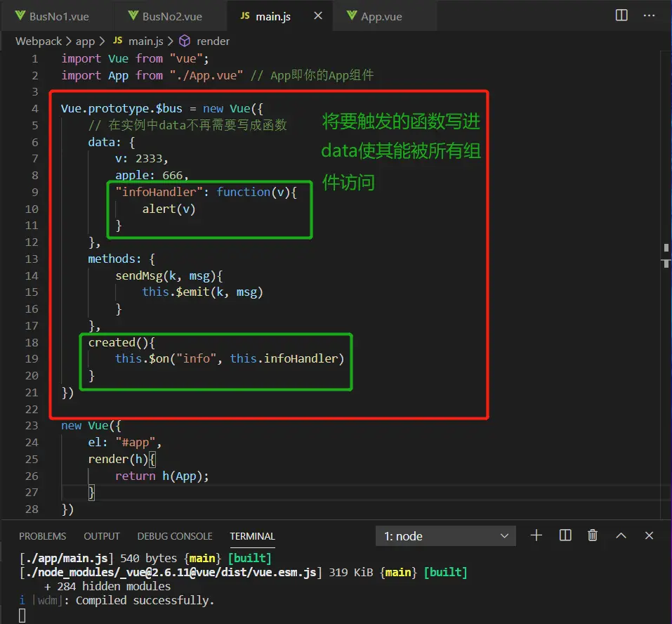The width and height of the screenshot is (672, 624).
Task: Open the BusNo1.vue tab
Action: [56, 16]
